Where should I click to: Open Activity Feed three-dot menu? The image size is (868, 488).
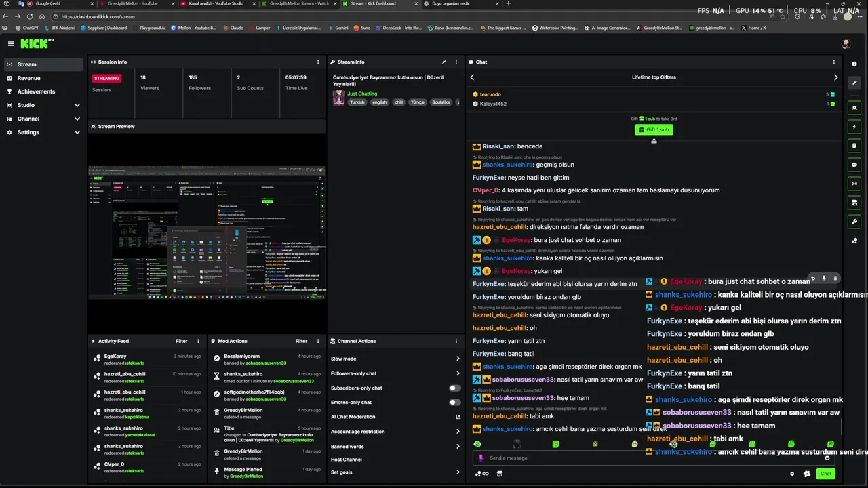[x=198, y=341]
